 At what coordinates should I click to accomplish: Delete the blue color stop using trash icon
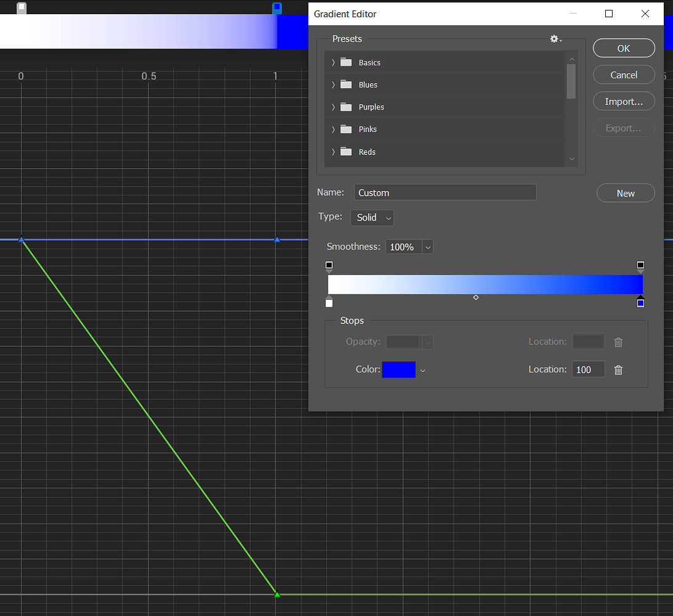(x=618, y=370)
